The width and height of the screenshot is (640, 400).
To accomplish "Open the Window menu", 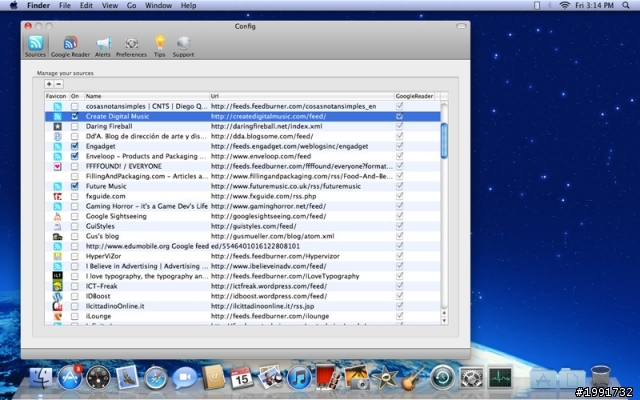I will (x=158, y=5).
